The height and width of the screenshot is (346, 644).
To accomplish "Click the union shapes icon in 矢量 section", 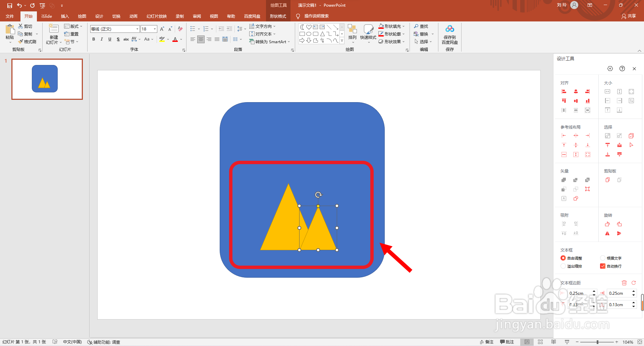I will coord(564,180).
